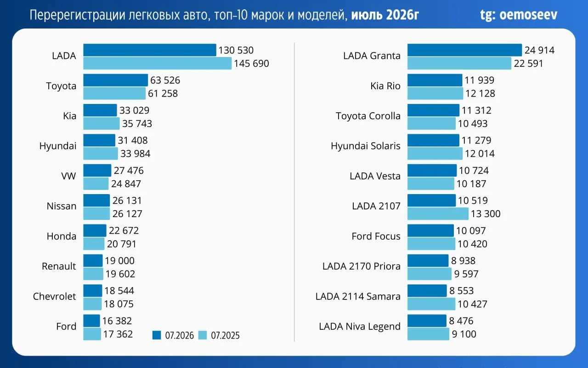588x368 pixels.
Task: Select the LADA Vesta value "10 724"
Action: pyautogui.click(x=474, y=171)
